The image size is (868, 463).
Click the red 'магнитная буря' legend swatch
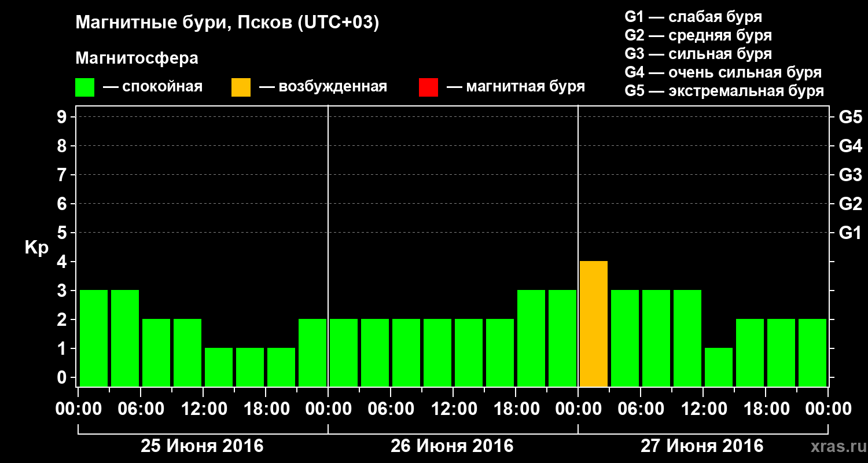[428, 87]
